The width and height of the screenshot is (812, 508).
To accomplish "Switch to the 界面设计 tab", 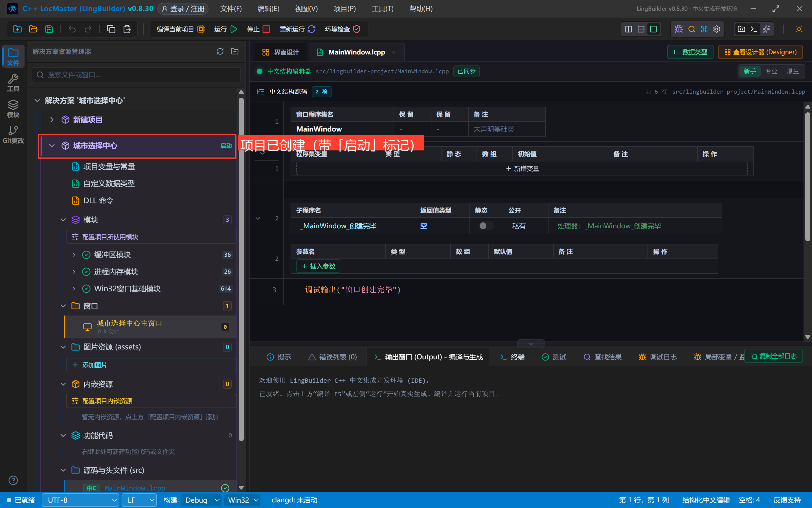I will (x=280, y=52).
